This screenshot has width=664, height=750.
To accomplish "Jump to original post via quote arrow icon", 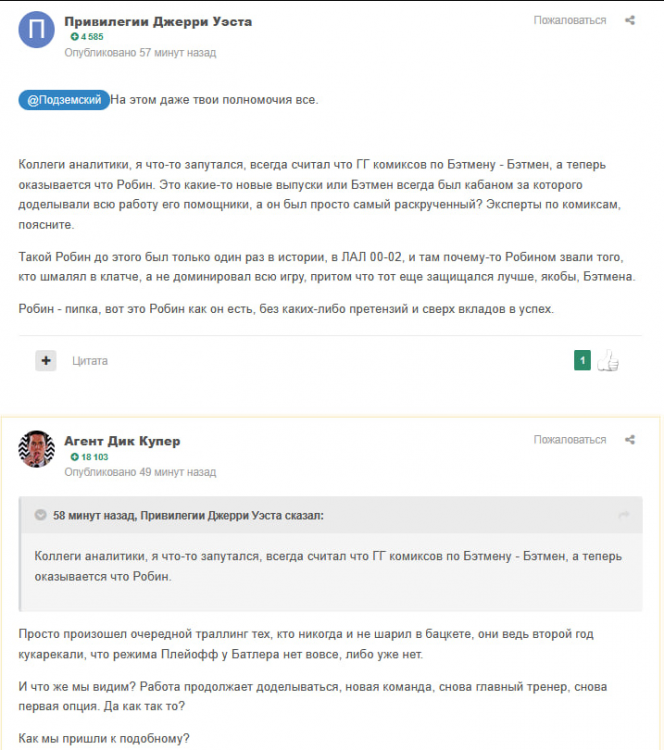I will tap(624, 515).
